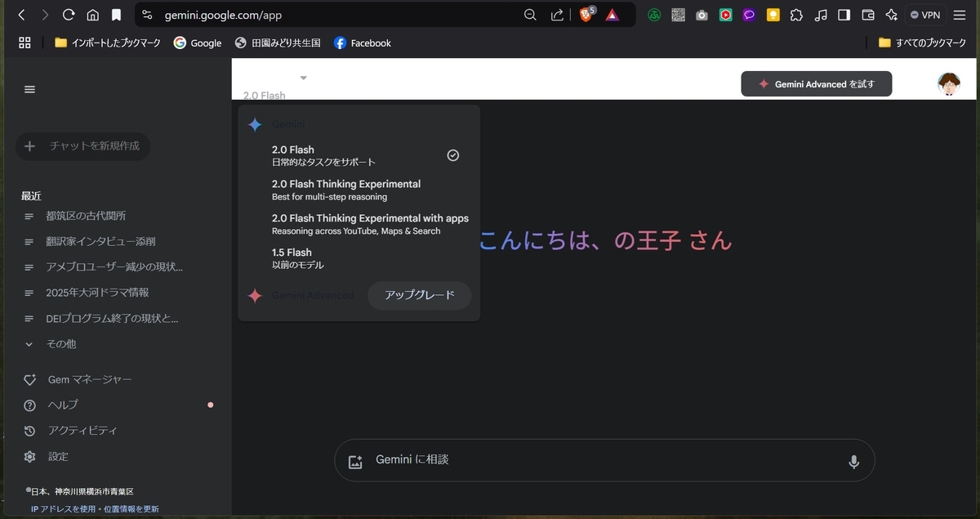Click the 位置情報を更新 link
This screenshot has width=980, height=519.
[131, 508]
